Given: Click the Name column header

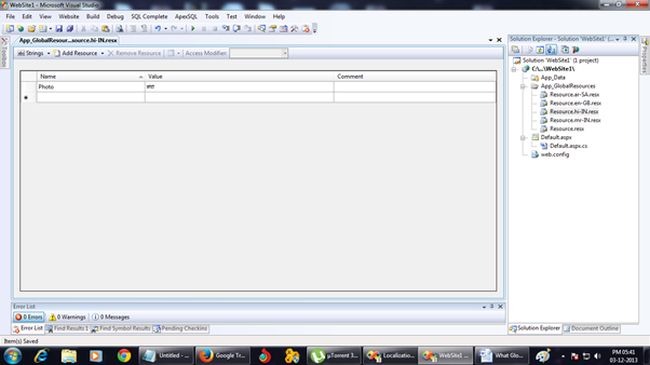Looking at the screenshot, I should 91,76.
